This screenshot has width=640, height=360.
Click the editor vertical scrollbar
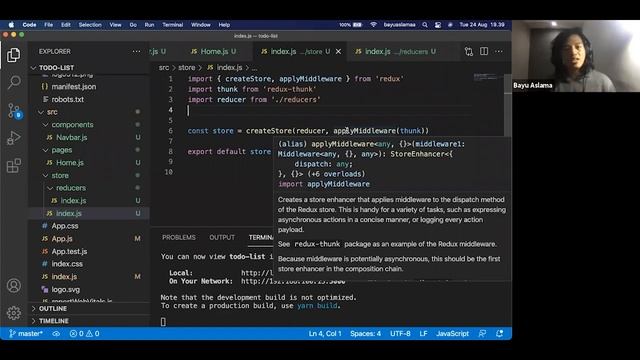pyautogui.click(x=508, y=104)
